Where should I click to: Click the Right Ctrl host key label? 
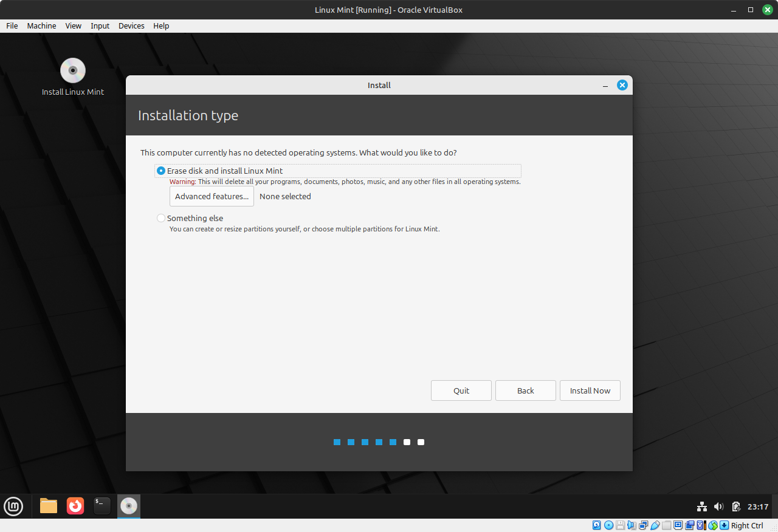pyautogui.click(x=747, y=525)
